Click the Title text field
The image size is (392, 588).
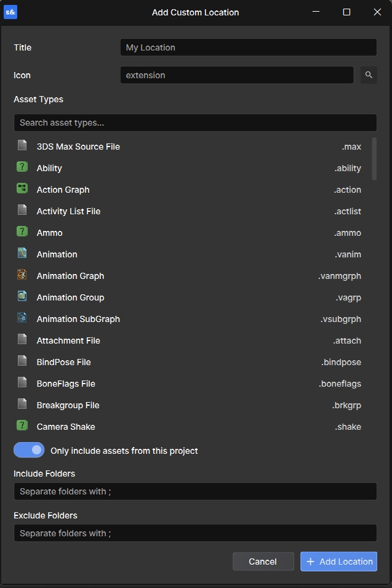click(248, 47)
